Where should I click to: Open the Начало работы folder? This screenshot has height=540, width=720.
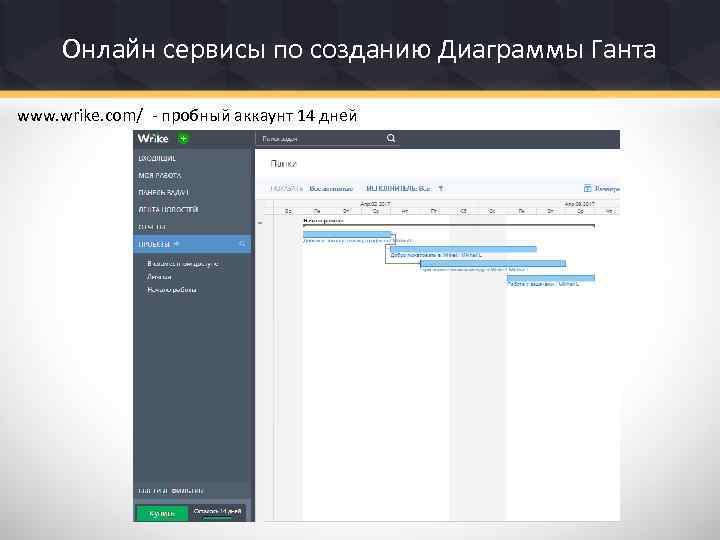tap(172, 290)
